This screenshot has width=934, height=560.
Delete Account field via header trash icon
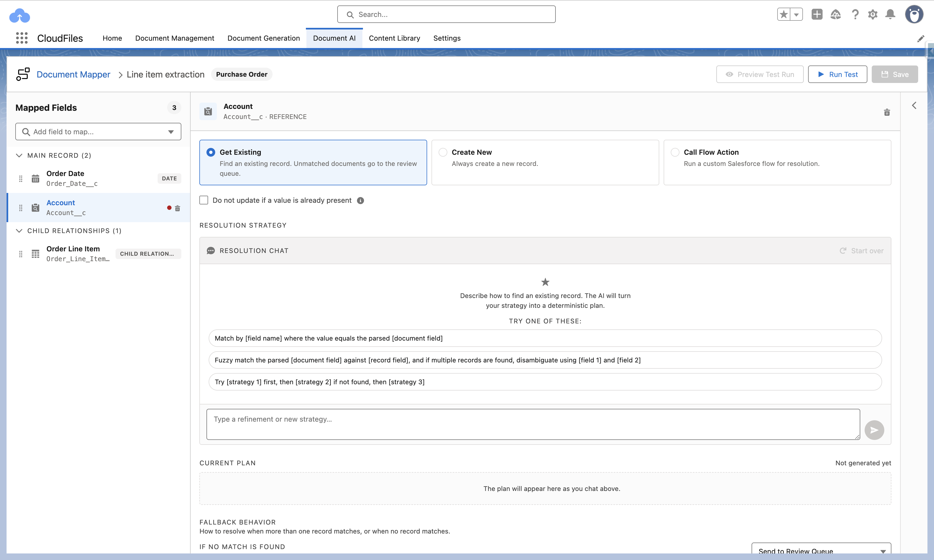click(x=887, y=112)
